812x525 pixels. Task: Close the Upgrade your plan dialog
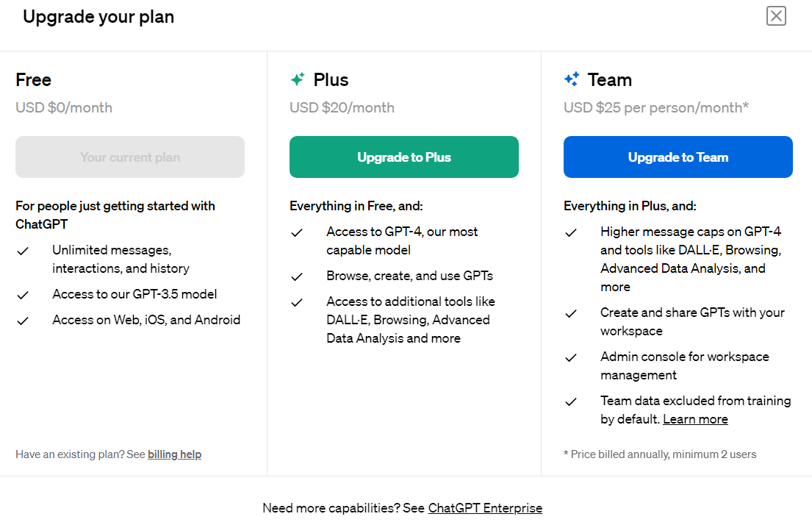(x=776, y=16)
